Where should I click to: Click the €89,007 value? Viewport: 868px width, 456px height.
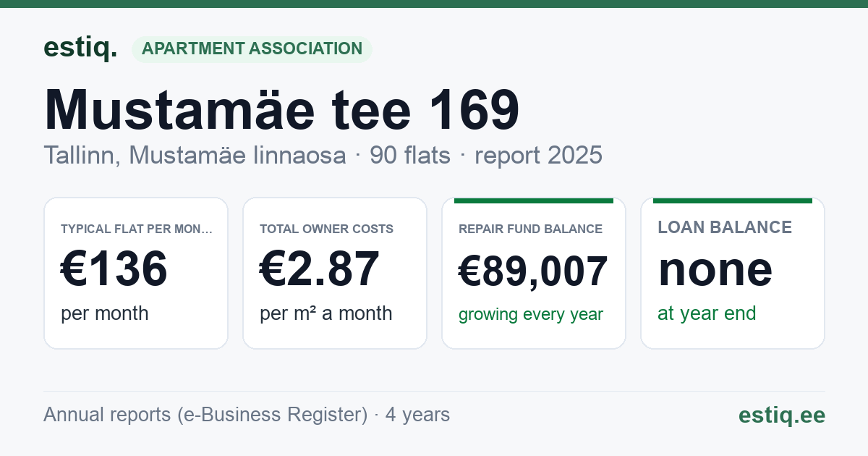(x=533, y=272)
